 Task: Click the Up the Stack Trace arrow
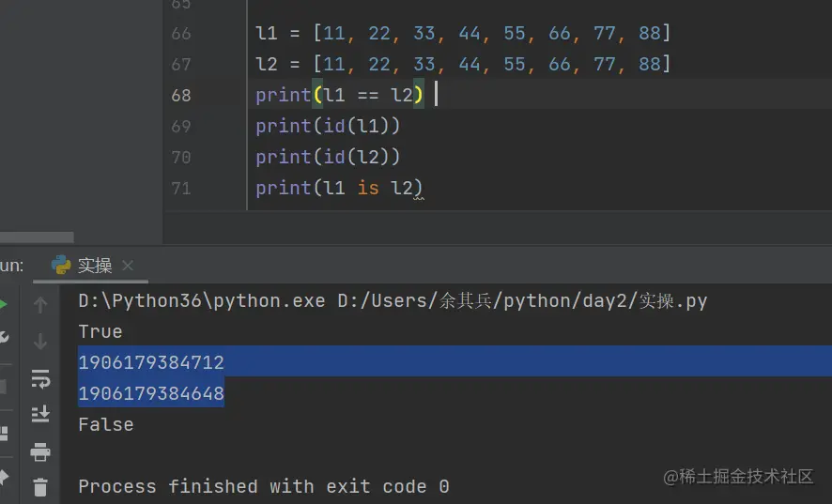click(40, 305)
